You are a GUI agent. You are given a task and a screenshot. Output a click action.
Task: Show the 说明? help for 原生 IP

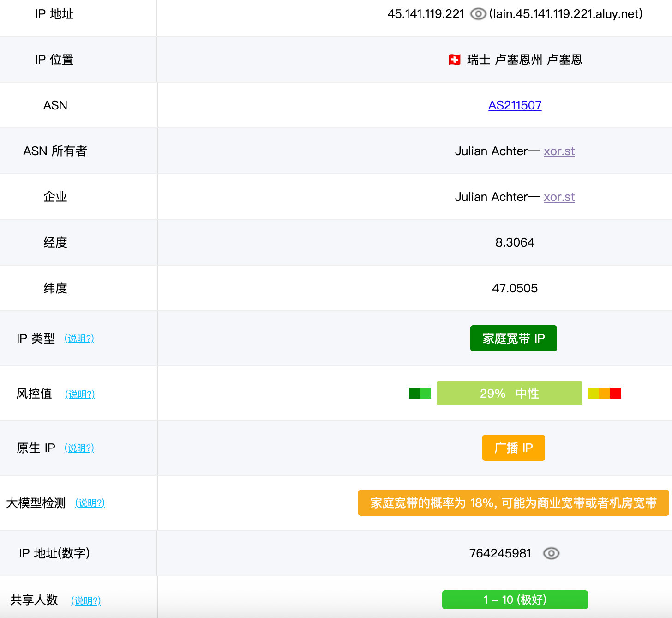79,448
